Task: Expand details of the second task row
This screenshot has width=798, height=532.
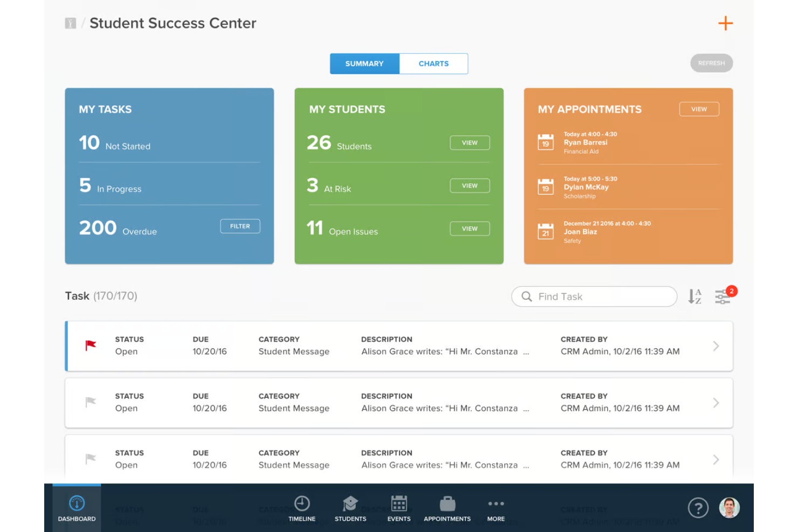Action: [716, 403]
